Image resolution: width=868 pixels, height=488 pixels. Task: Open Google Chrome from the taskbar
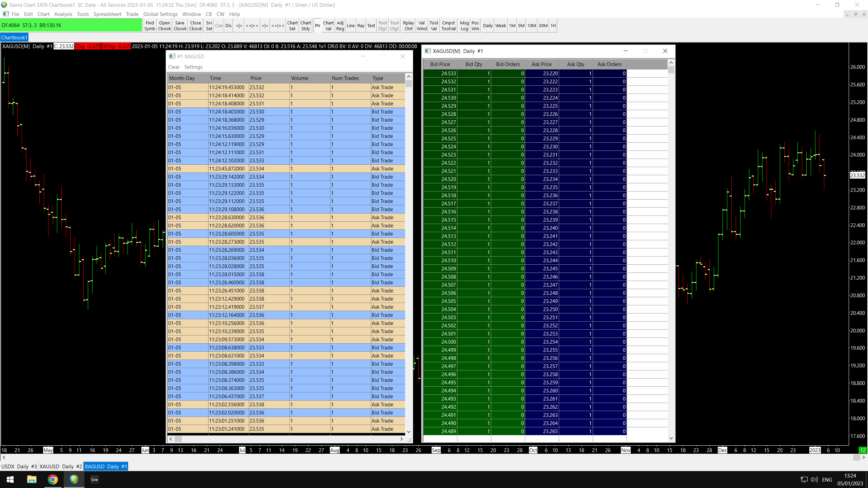point(53,480)
